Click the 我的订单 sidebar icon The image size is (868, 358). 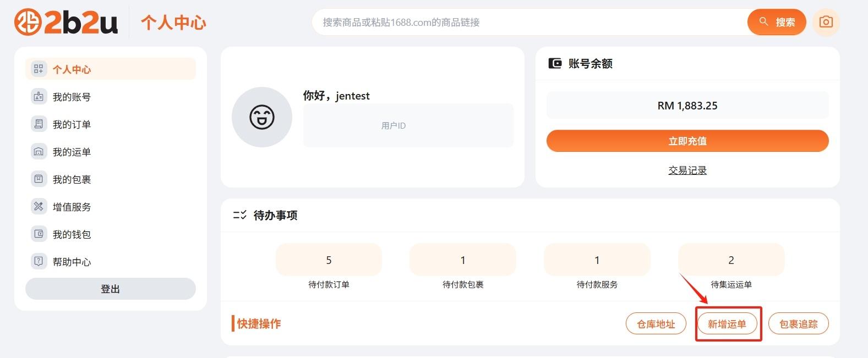point(39,124)
